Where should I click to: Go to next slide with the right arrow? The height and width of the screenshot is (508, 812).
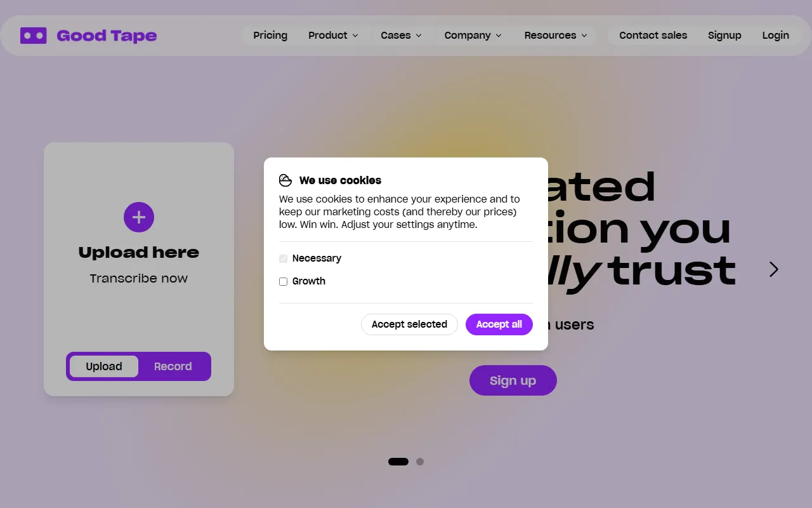click(x=773, y=269)
